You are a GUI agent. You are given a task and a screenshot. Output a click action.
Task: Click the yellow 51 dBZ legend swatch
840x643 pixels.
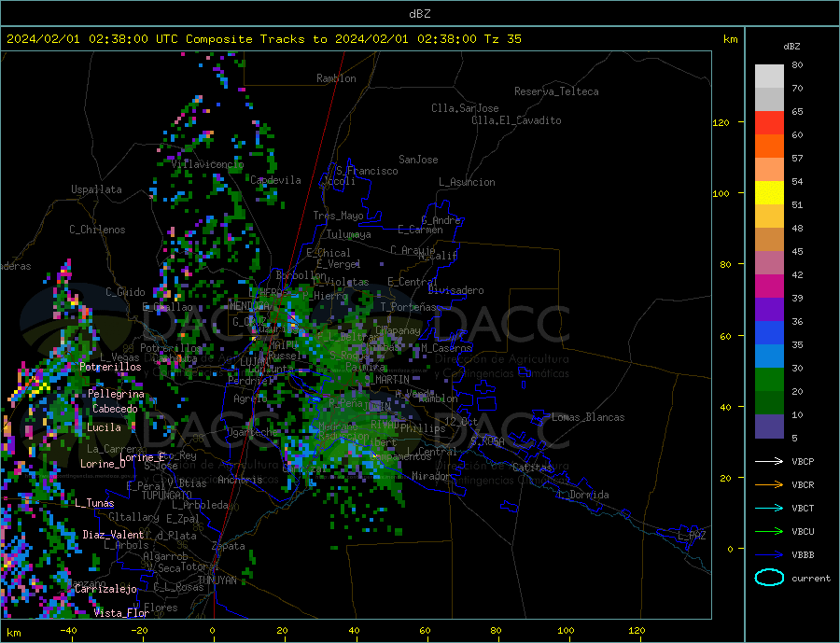[x=769, y=193]
